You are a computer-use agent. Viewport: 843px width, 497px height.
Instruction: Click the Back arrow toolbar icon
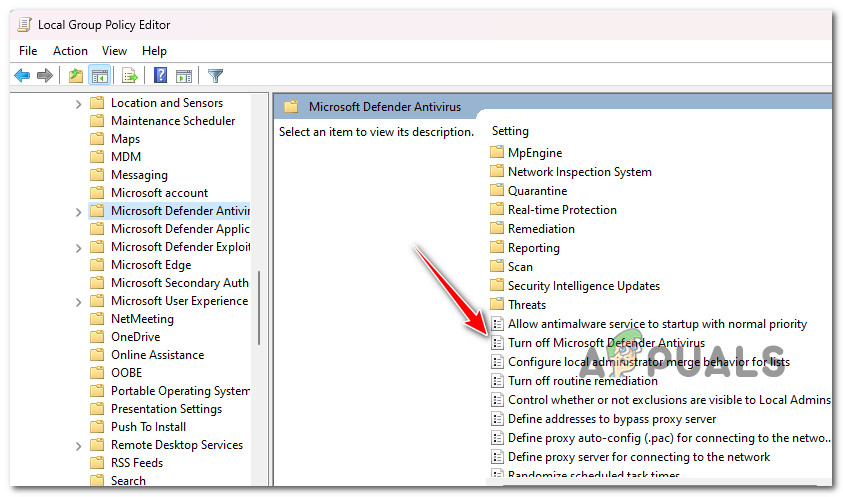22,76
